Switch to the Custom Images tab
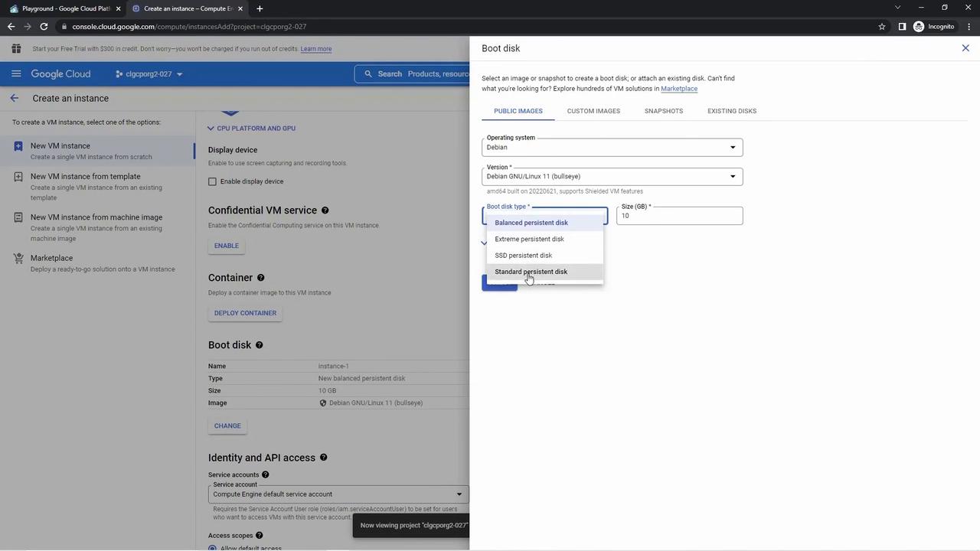The height and width of the screenshot is (551, 980). pyautogui.click(x=593, y=111)
